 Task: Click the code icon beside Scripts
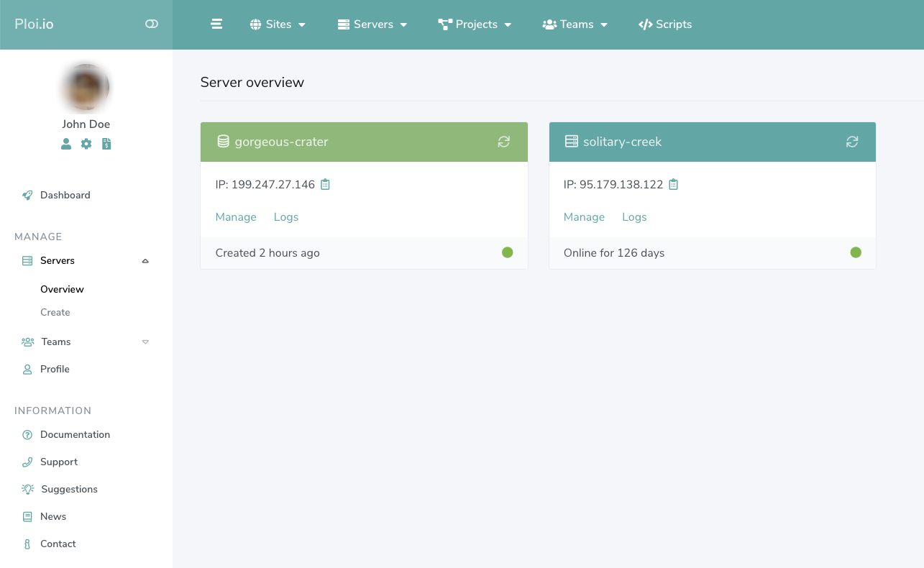[645, 24]
